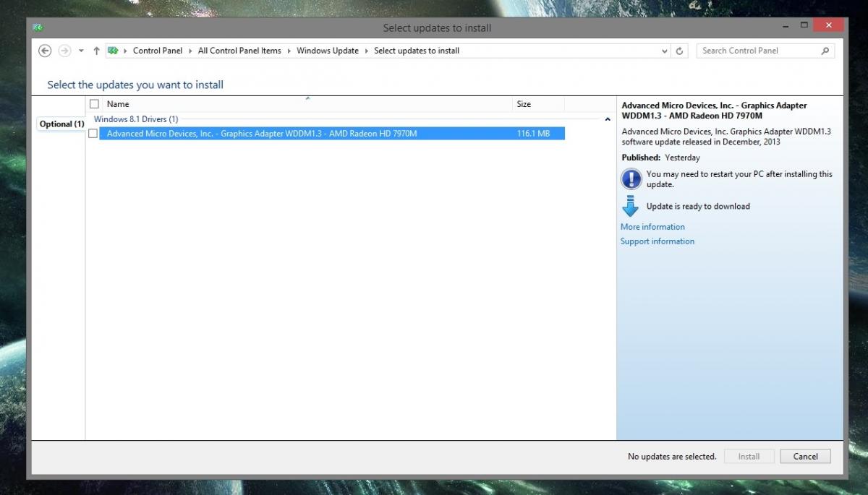Click the 116.1 MB size value
The width and height of the screenshot is (868, 495).
click(533, 134)
